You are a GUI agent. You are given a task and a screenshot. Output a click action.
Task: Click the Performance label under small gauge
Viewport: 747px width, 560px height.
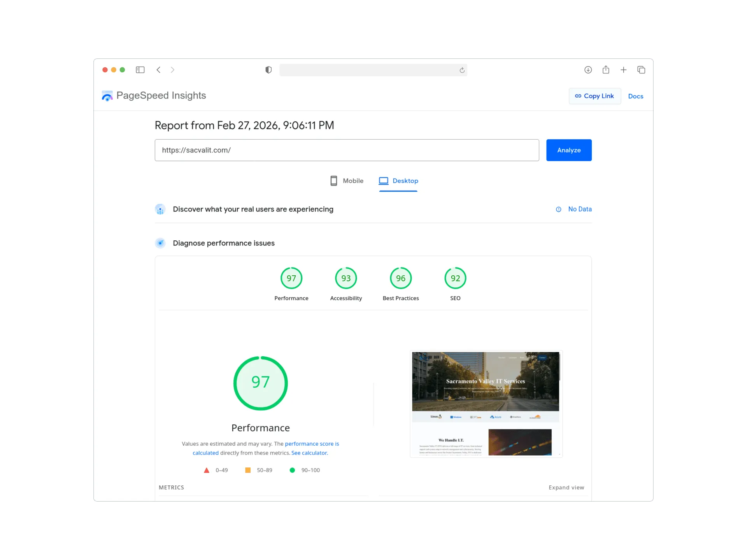coord(291,298)
